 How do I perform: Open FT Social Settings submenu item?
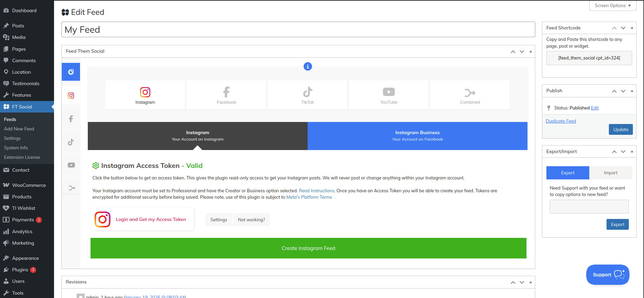coord(12,138)
